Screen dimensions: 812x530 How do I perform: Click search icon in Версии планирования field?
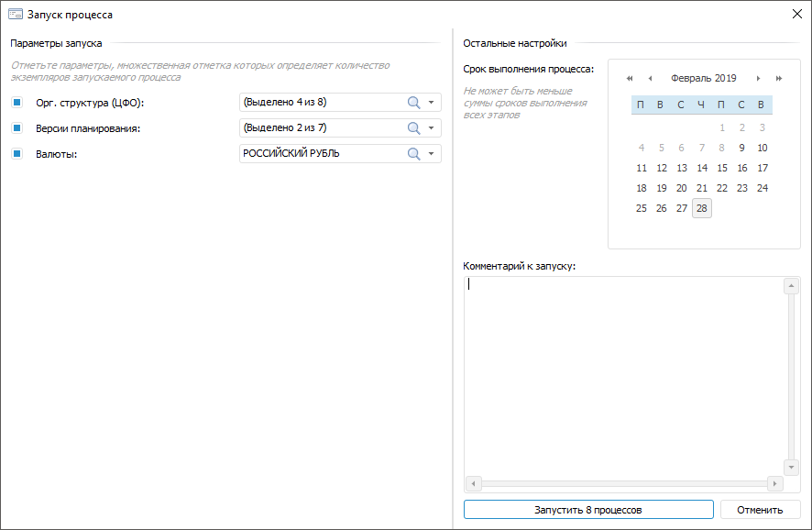413,128
